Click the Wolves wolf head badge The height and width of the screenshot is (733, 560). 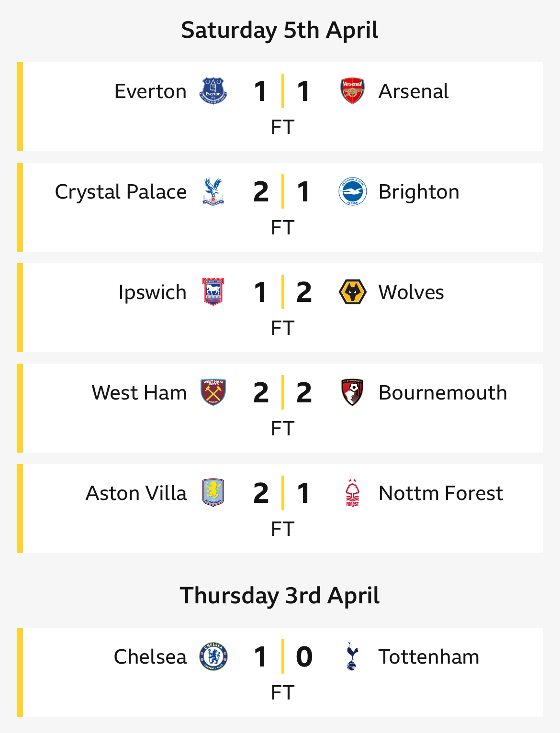[353, 292]
